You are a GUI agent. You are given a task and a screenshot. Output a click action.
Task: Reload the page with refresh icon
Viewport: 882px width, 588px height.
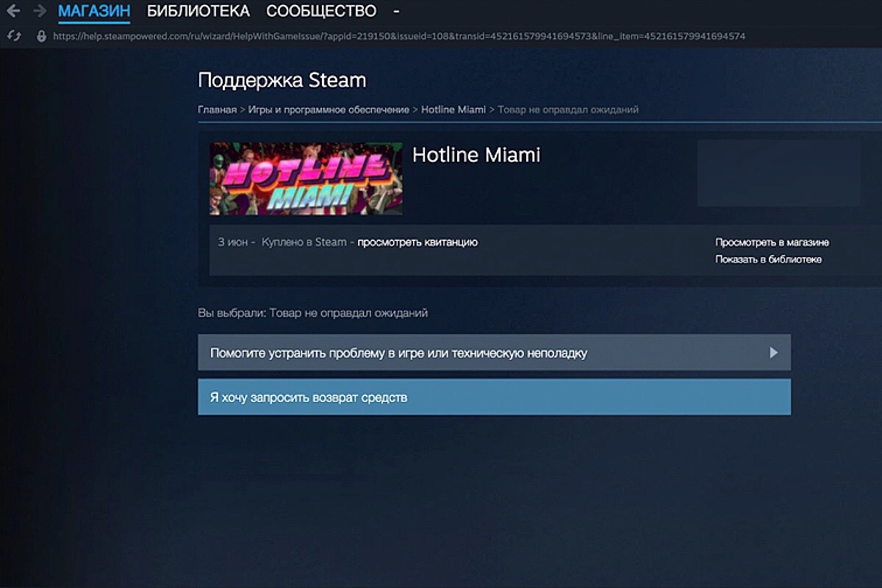(13, 35)
